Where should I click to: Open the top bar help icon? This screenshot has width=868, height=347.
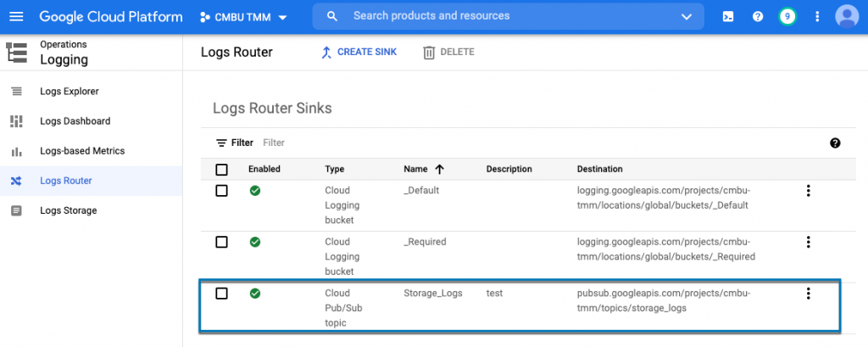point(758,16)
